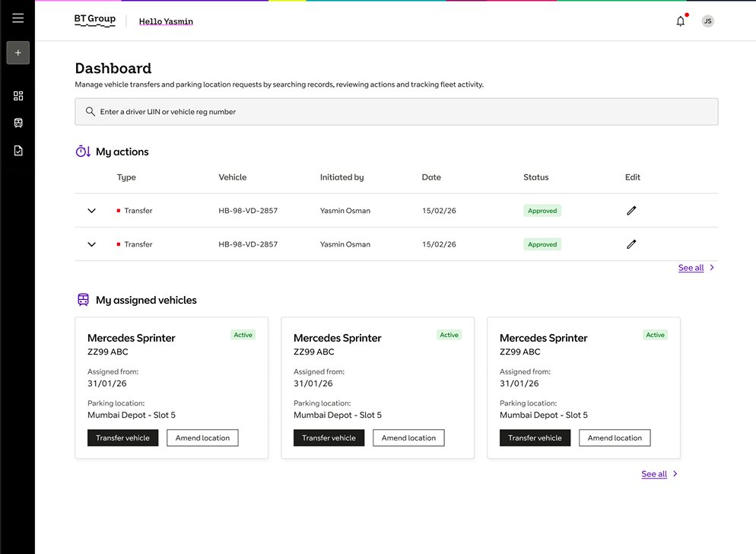Click the Status column header

(x=536, y=177)
